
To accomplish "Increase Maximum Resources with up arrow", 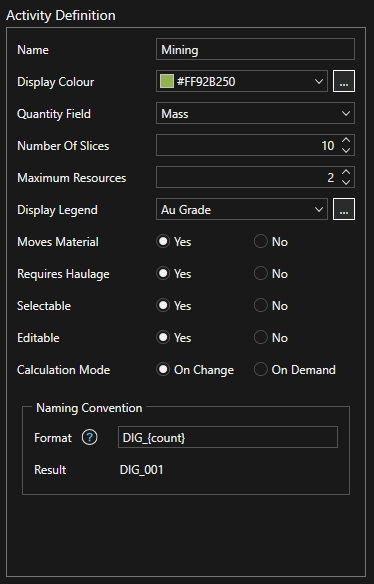I will coord(346,173).
